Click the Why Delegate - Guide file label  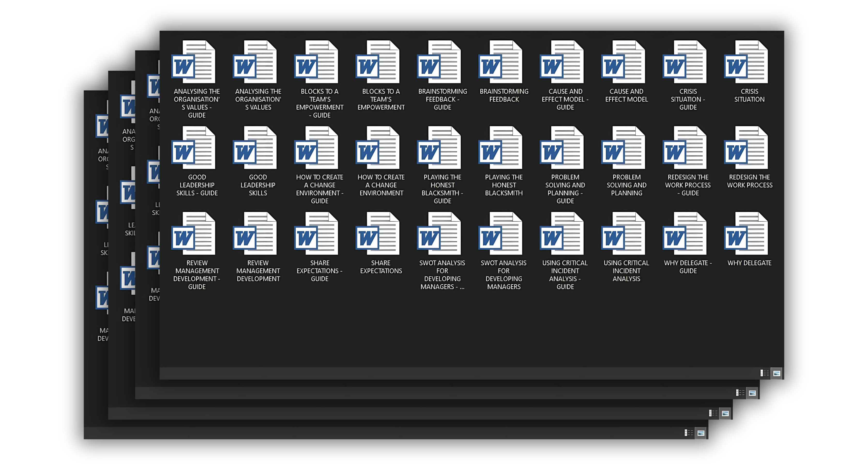688,267
